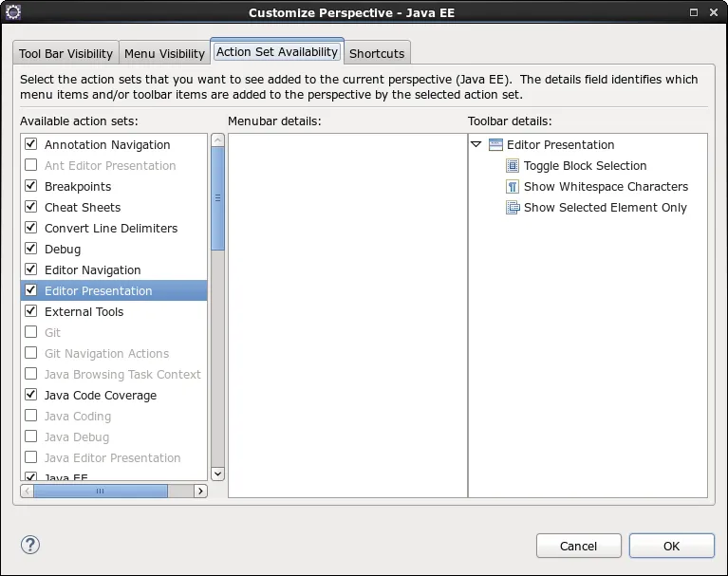Select the 'Cheat Sheets' label

pos(83,208)
